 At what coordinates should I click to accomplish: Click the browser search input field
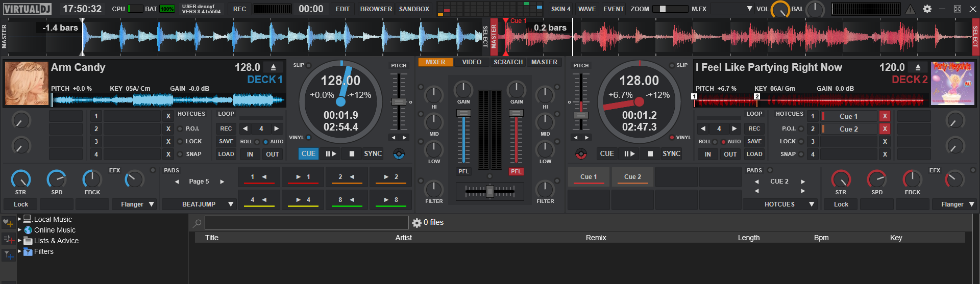306,223
